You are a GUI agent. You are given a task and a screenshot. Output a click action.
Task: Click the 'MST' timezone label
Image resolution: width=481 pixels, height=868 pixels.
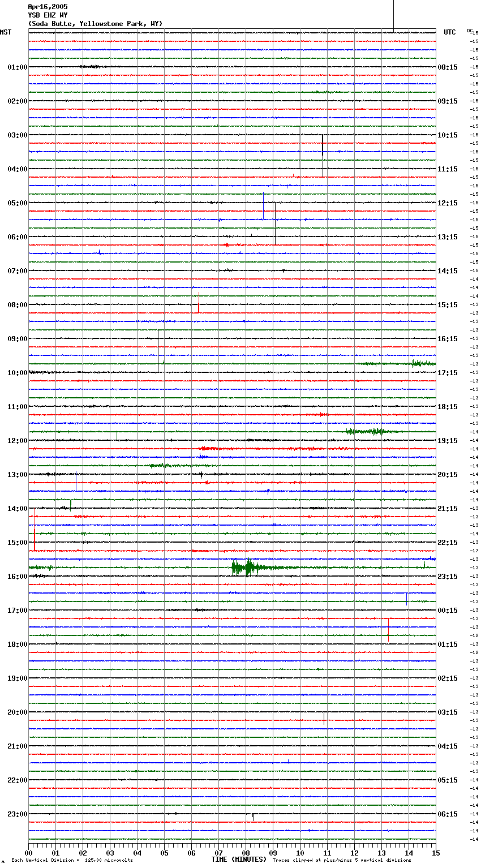point(6,32)
